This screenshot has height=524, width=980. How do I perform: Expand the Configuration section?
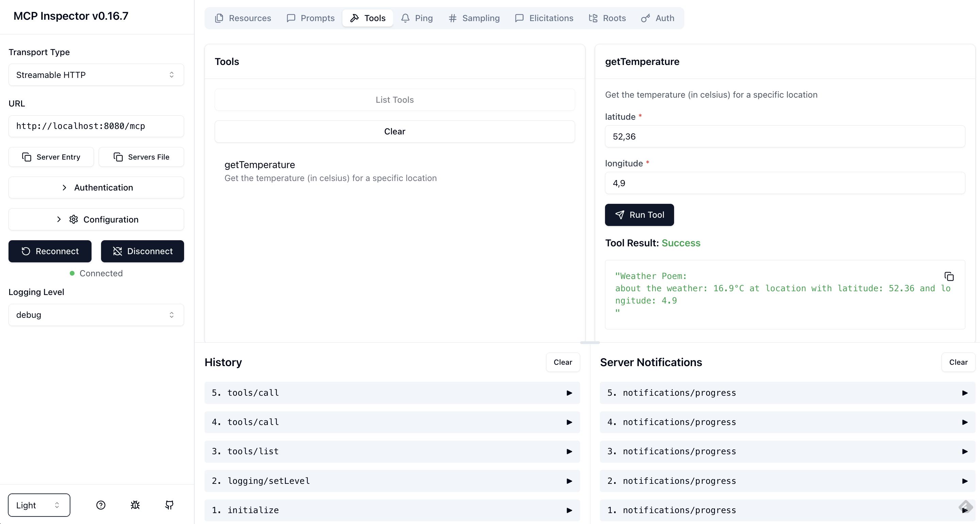click(x=96, y=219)
